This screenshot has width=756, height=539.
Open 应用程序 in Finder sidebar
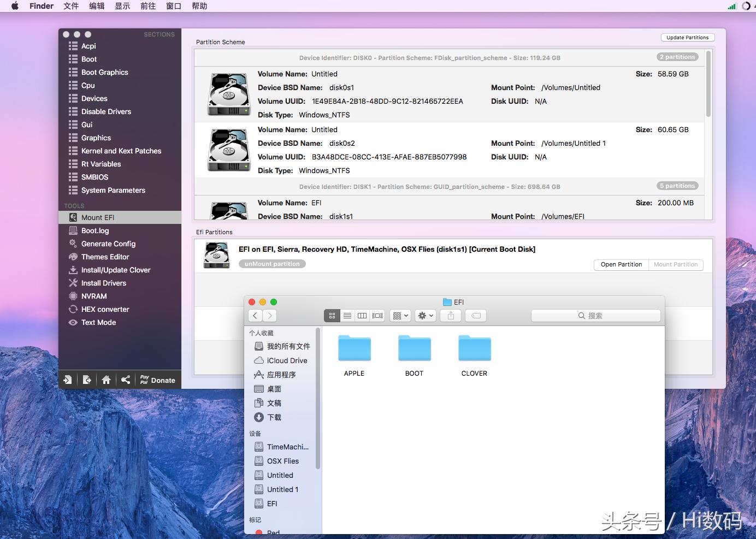(282, 375)
